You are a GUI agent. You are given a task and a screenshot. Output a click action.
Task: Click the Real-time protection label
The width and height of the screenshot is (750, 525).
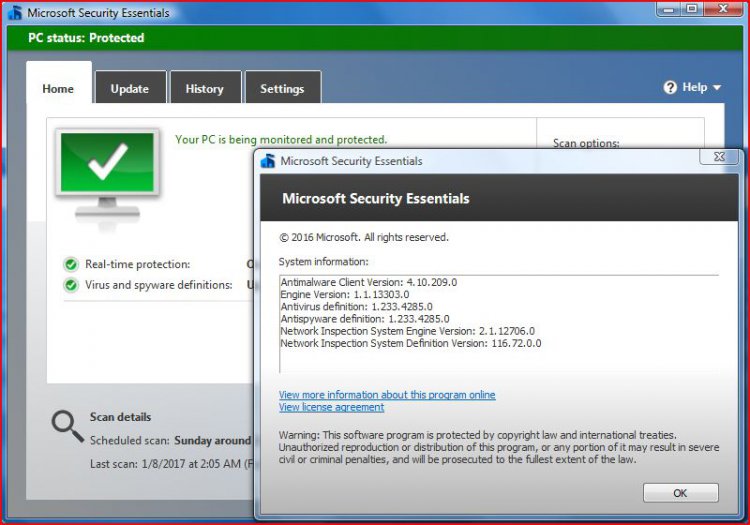pos(137,264)
